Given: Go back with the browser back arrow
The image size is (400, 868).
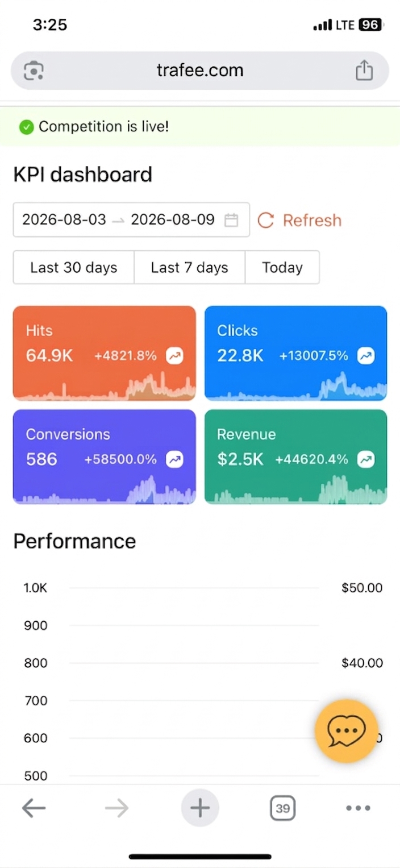Looking at the screenshot, I should coord(34,808).
